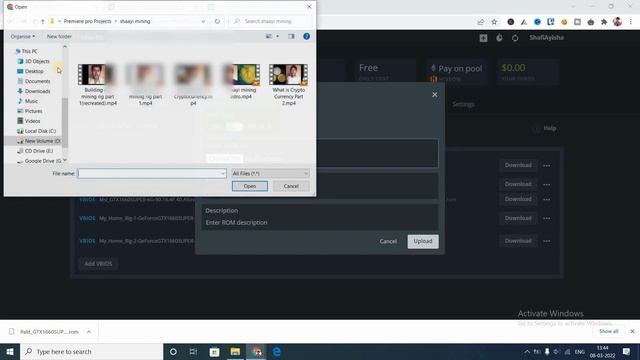Open Documents in the dialog sidebar
Viewport: 640px width, 360px height.
coord(37,81)
